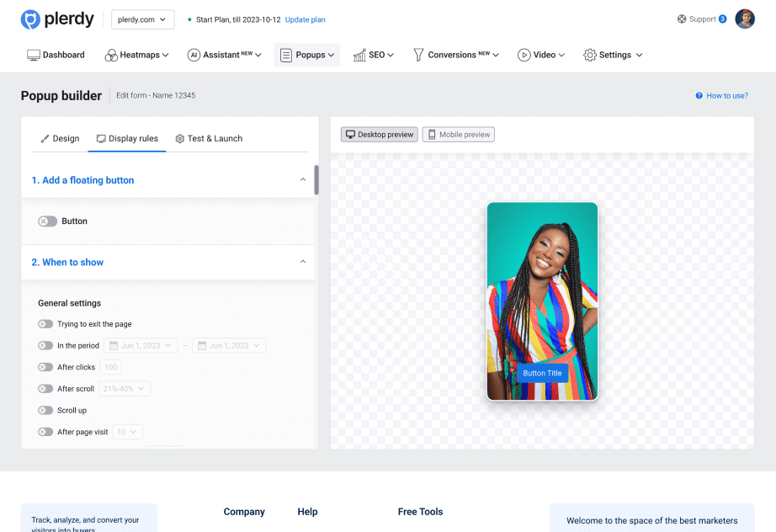Open the Test & Launch tab

209,139
